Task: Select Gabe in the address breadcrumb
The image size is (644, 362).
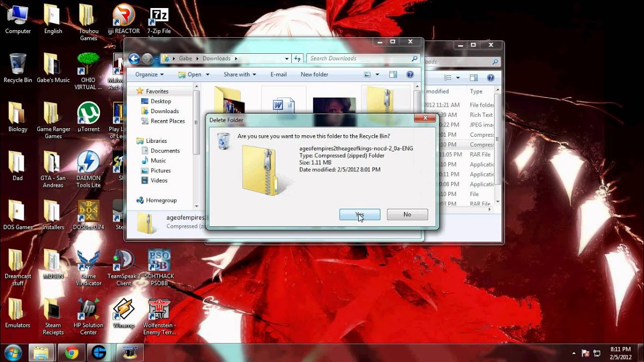Action: point(186,58)
